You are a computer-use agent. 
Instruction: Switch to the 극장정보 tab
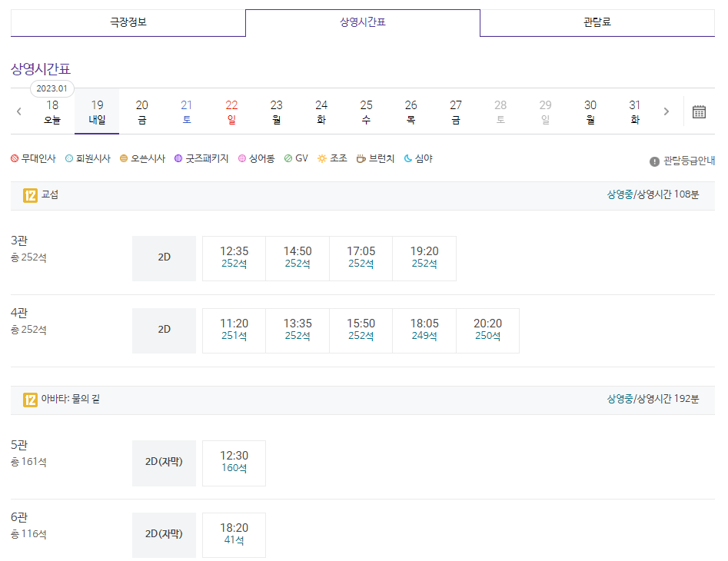127,23
